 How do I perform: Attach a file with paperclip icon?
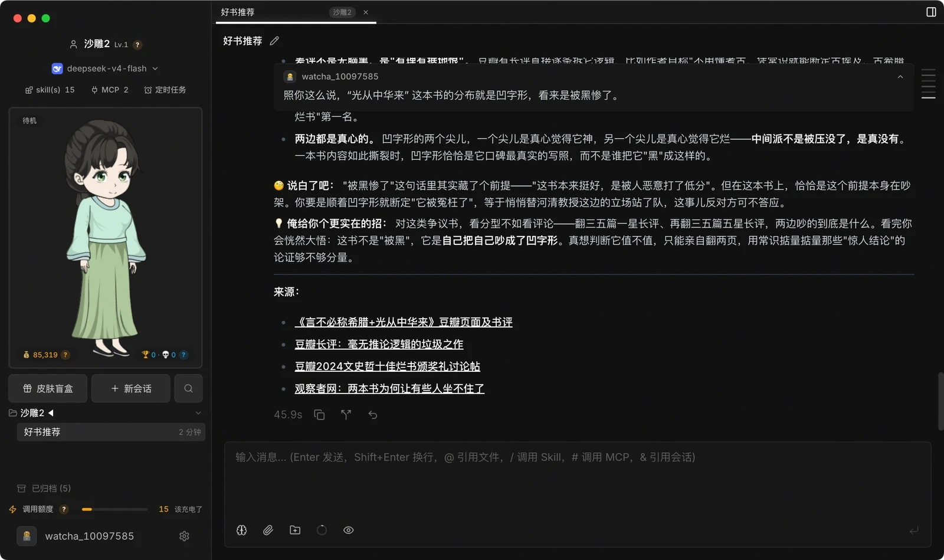(x=268, y=530)
